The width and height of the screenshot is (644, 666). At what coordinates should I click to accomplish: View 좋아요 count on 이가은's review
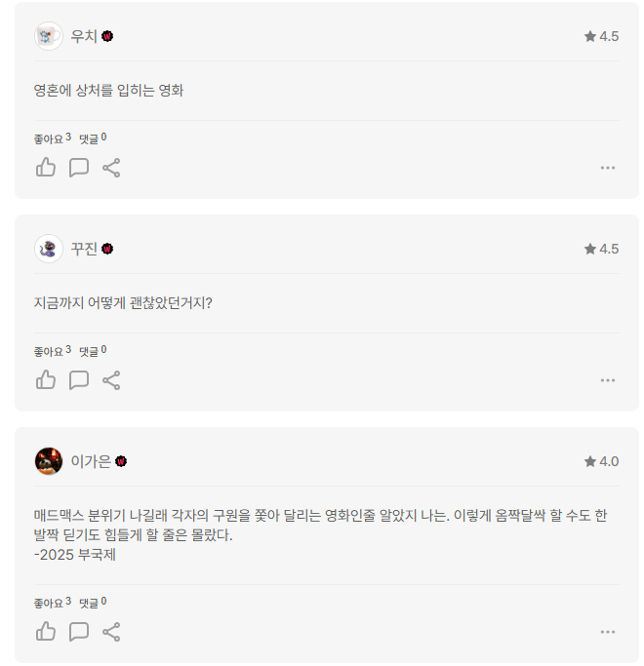53,603
